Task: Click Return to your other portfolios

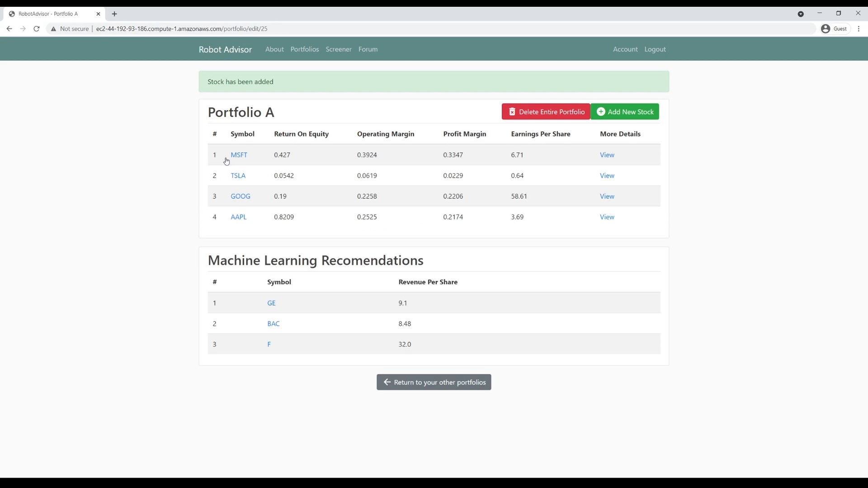Action: point(433,382)
